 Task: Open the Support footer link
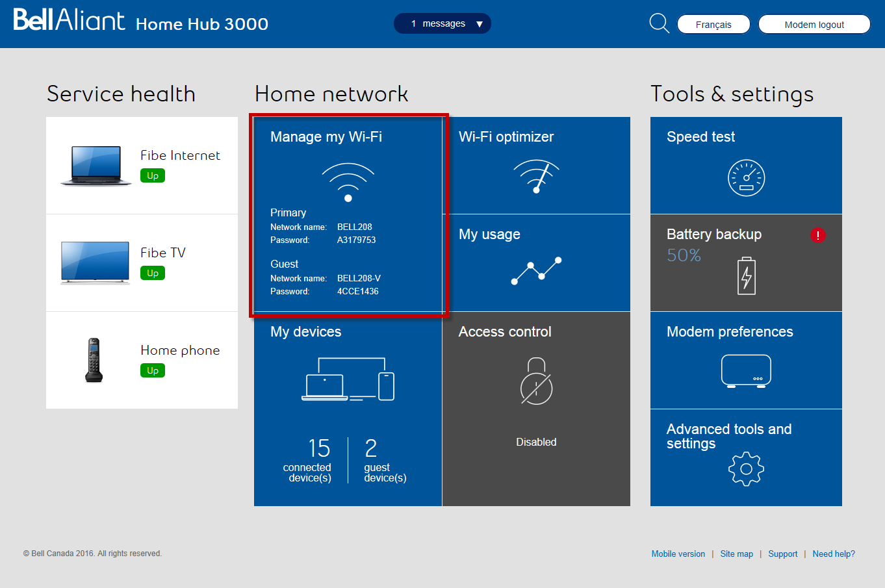[x=783, y=554]
